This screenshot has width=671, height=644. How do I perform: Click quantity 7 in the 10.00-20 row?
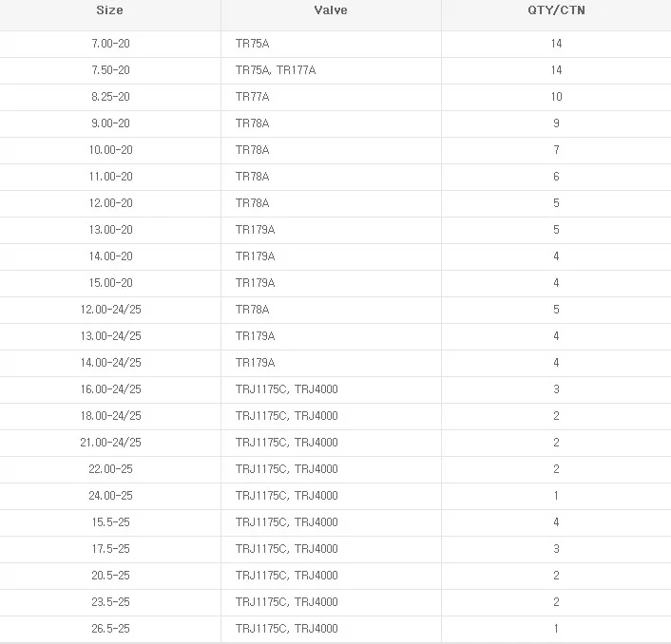[556, 150]
